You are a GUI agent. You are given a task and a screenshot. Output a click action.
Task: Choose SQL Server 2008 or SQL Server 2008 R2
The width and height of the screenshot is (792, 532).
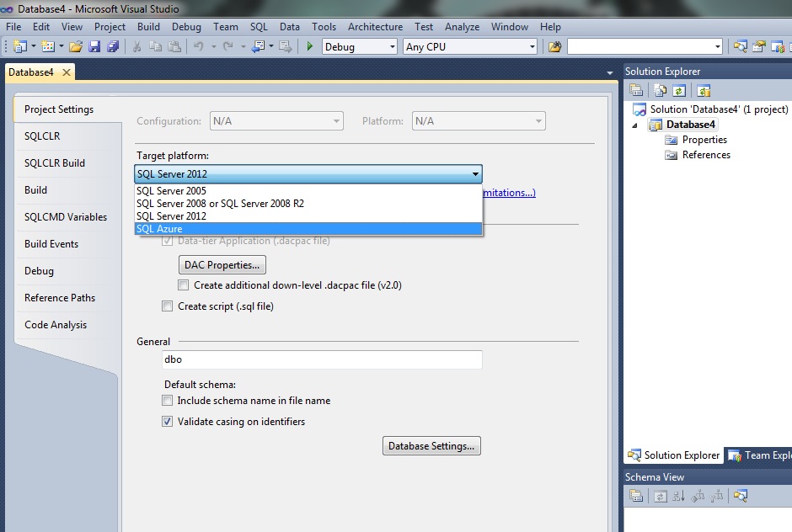[308, 204]
